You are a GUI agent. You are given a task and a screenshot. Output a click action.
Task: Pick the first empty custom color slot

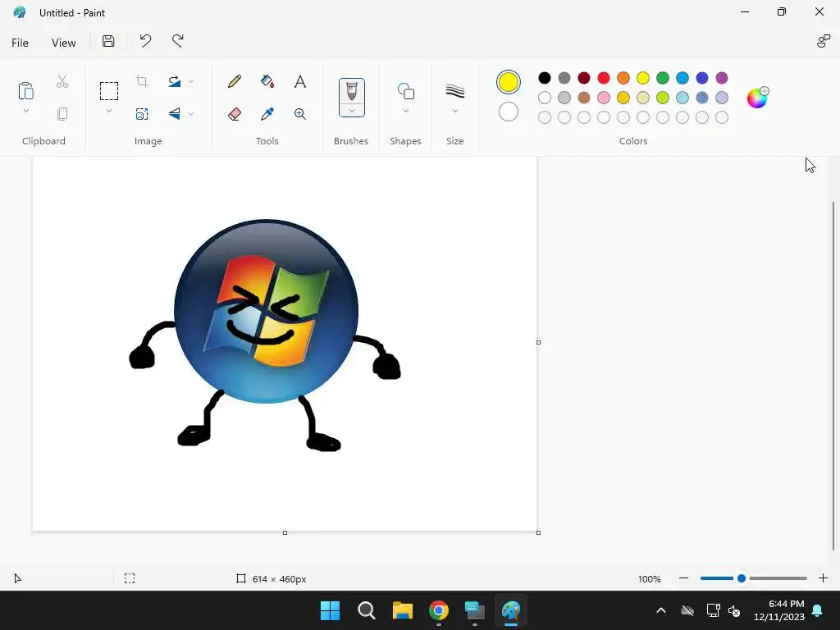pos(545,117)
